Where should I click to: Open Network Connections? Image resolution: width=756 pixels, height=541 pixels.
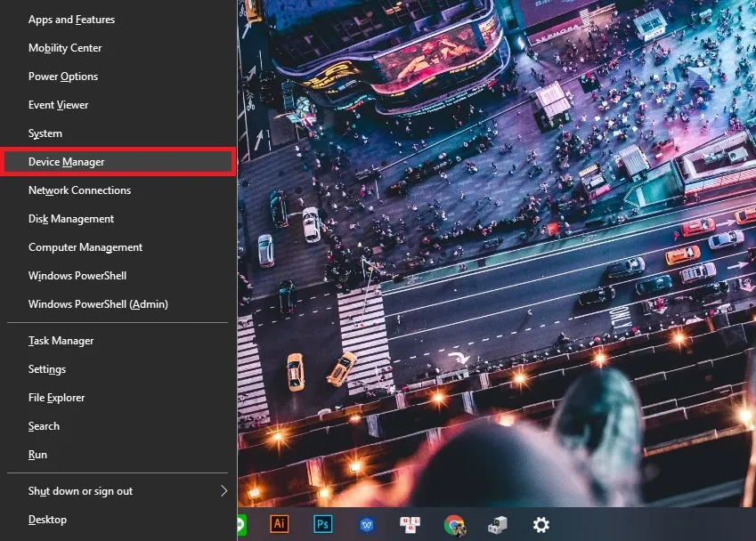77,190
